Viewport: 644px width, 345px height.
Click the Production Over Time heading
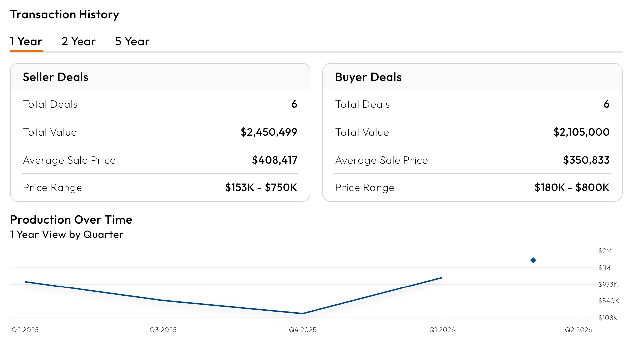pyautogui.click(x=71, y=220)
